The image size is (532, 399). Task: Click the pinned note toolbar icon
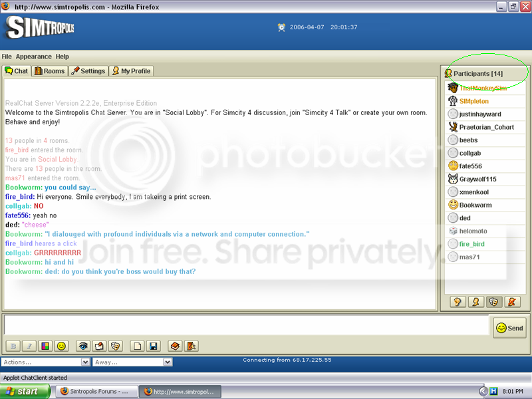coord(99,346)
